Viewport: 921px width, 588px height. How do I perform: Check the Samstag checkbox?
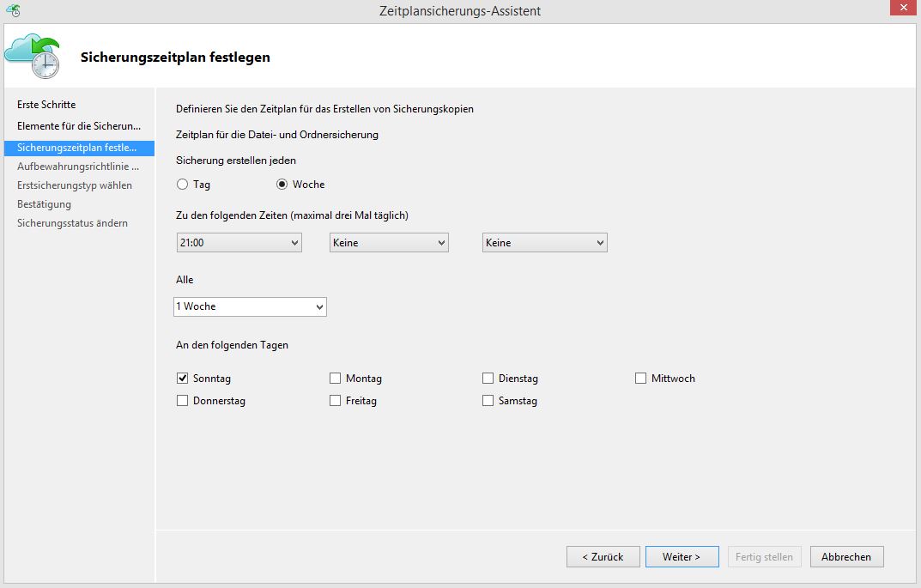487,400
